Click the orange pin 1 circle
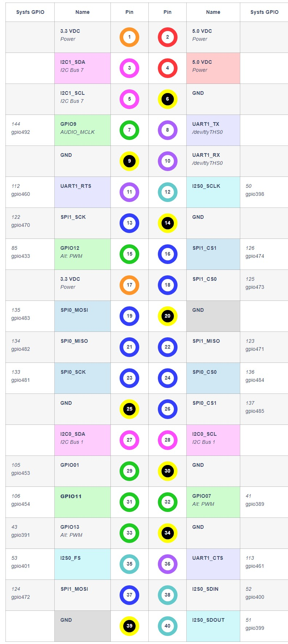The width and height of the screenshot is (288, 644). [x=129, y=37]
